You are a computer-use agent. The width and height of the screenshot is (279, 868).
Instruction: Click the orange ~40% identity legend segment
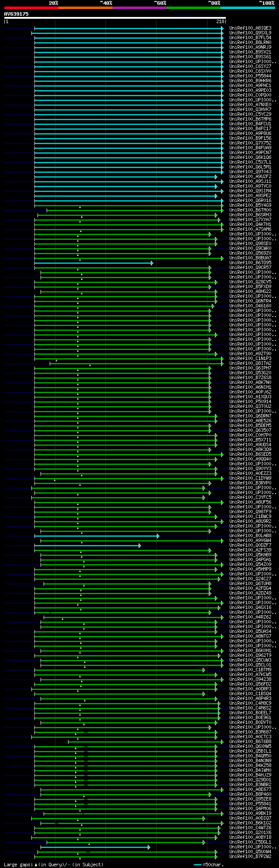[85, 8]
